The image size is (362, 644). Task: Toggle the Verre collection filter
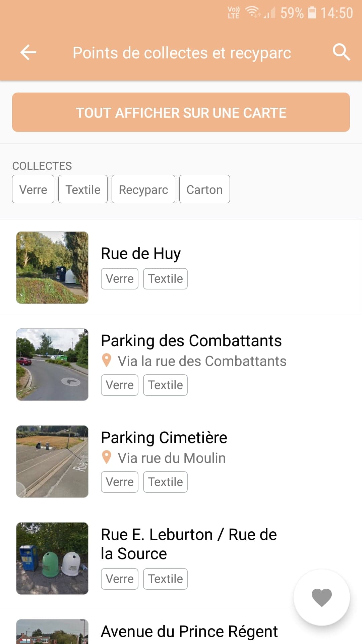[33, 189]
